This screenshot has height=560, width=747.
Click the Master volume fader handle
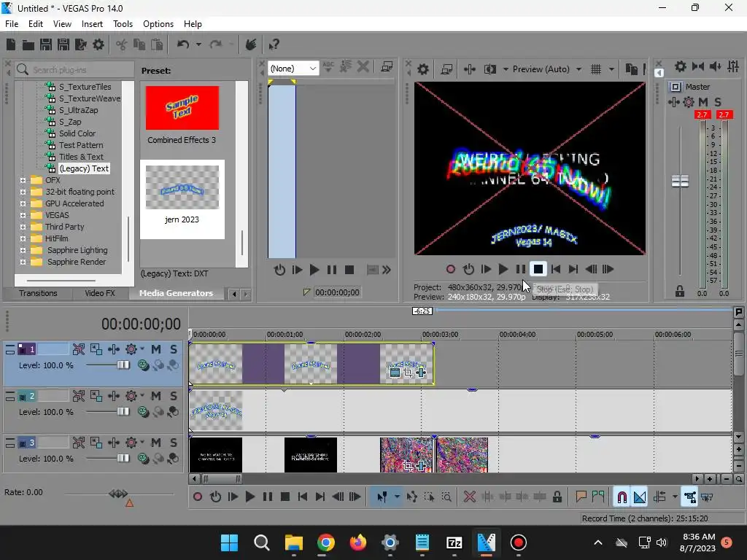click(680, 182)
